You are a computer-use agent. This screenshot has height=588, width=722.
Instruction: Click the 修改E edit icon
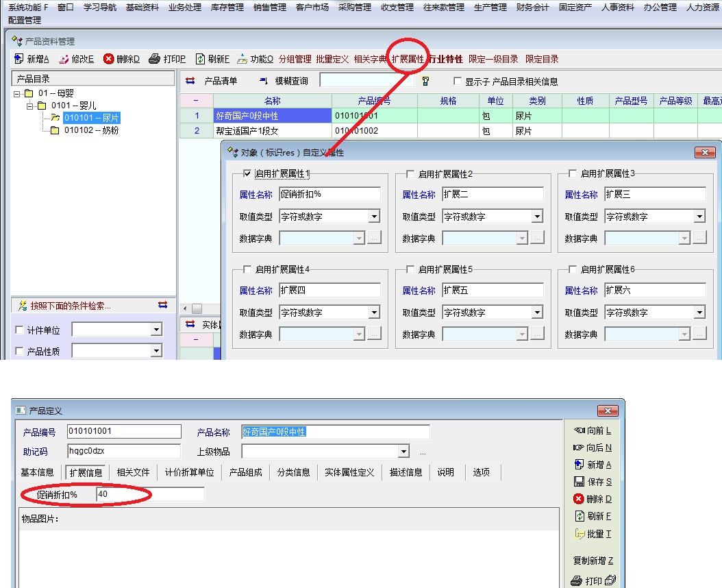(64, 60)
